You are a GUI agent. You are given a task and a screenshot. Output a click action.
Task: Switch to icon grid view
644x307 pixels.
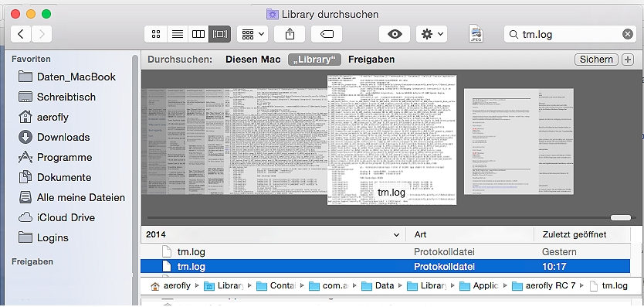[x=156, y=34]
